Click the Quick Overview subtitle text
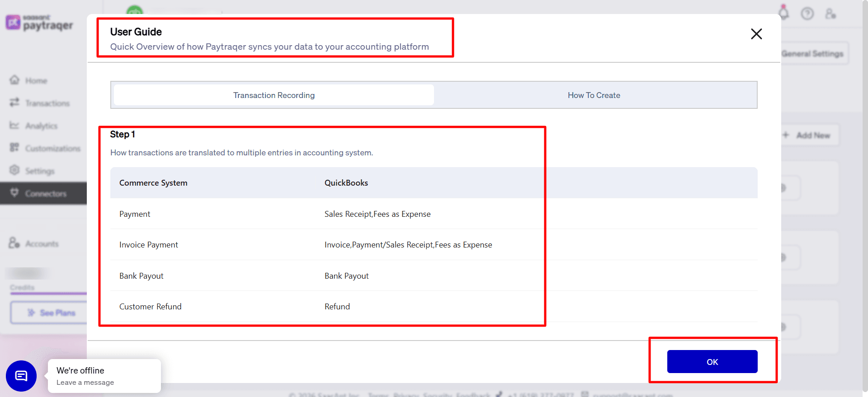This screenshot has height=397, width=868. (x=269, y=47)
